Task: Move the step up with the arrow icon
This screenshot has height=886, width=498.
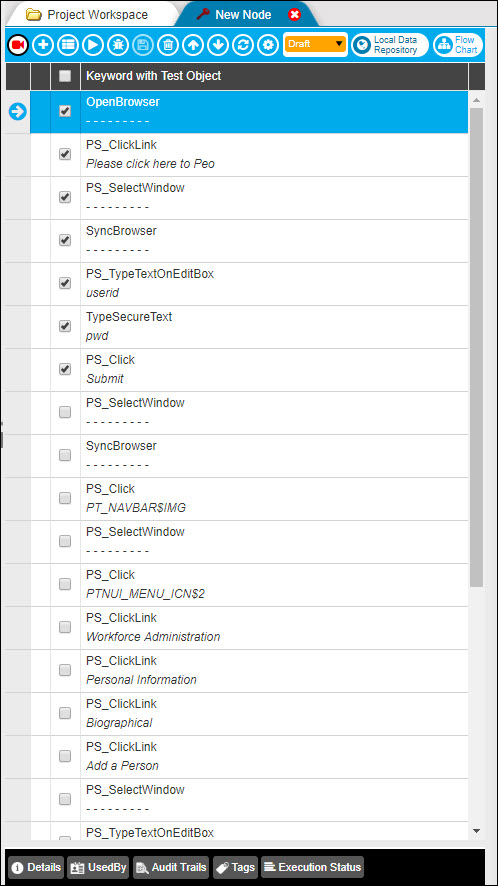Action: 193,45
